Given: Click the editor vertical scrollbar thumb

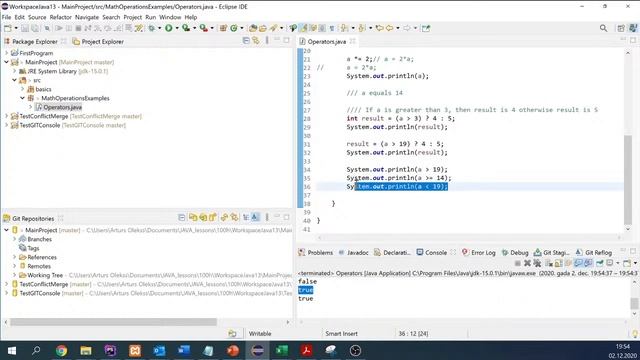Looking at the screenshot, I should [628, 180].
